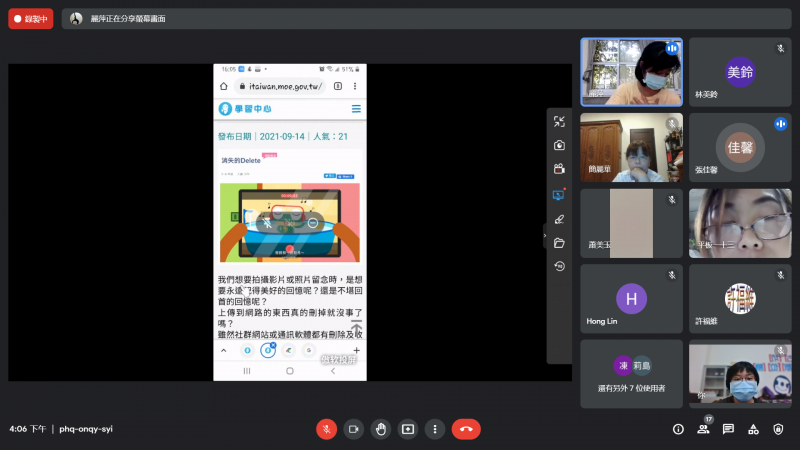Open the present screen button
The width and height of the screenshot is (800, 450).
pos(408,429)
